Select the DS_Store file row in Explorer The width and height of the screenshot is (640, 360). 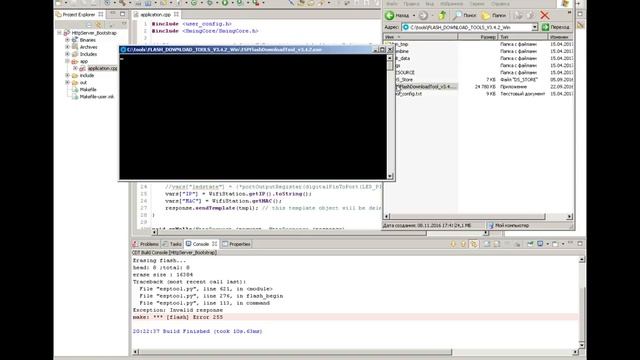[x=404, y=80]
